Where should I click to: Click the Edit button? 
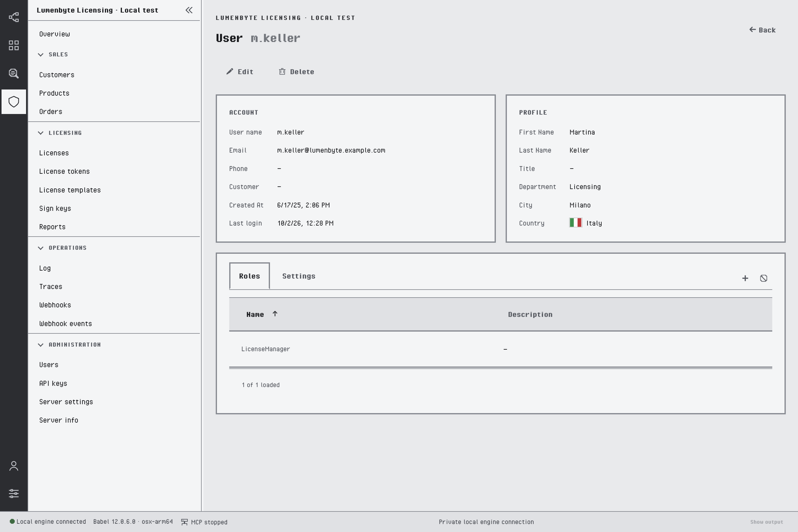pos(240,72)
